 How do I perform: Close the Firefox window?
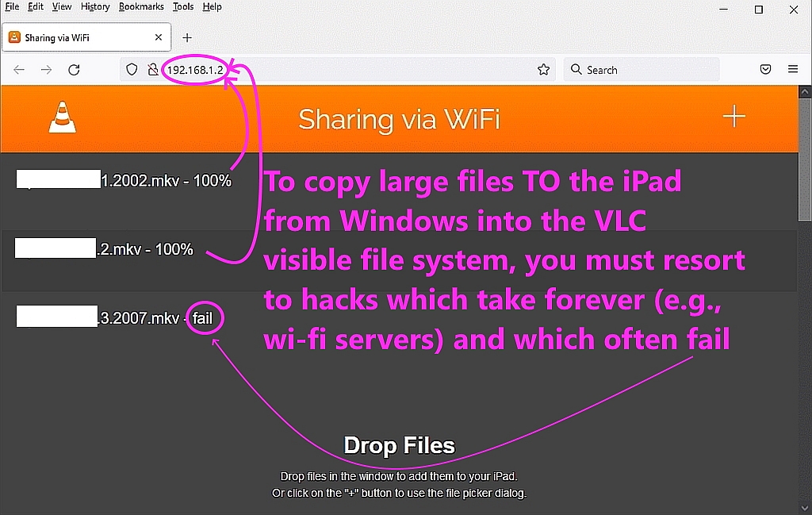click(793, 10)
